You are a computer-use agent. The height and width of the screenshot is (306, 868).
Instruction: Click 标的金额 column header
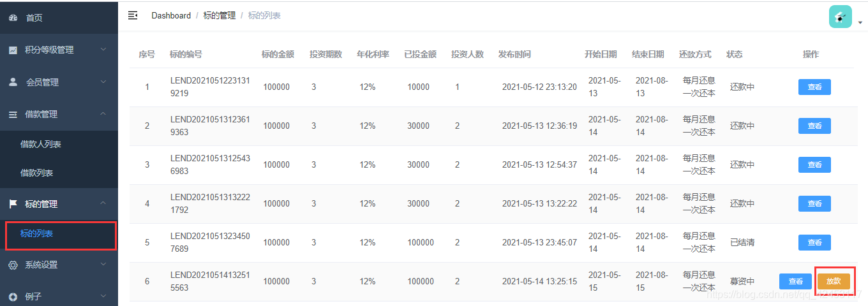point(278,54)
